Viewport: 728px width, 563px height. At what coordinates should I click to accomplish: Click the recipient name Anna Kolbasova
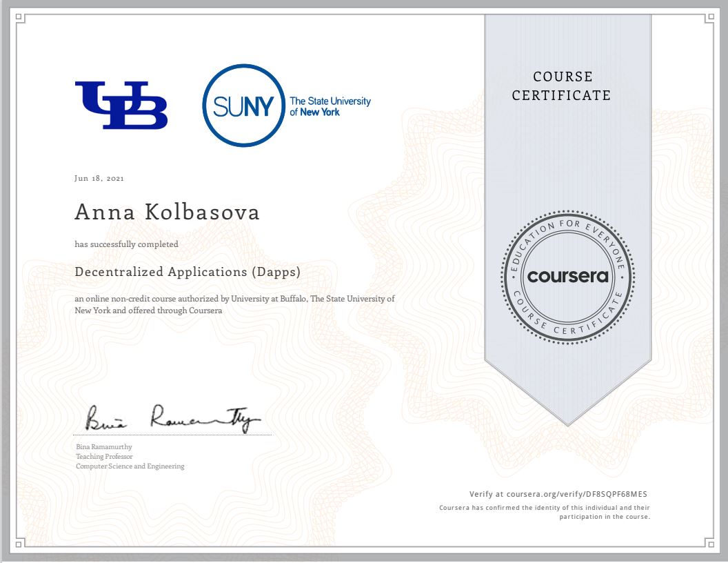pyautogui.click(x=167, y=213)
